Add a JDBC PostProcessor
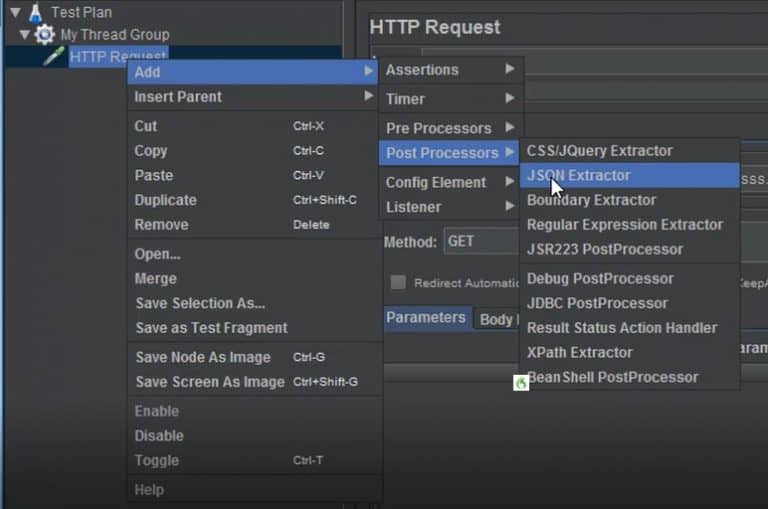The height and width of the screenshot is (509, 768). 630,303
